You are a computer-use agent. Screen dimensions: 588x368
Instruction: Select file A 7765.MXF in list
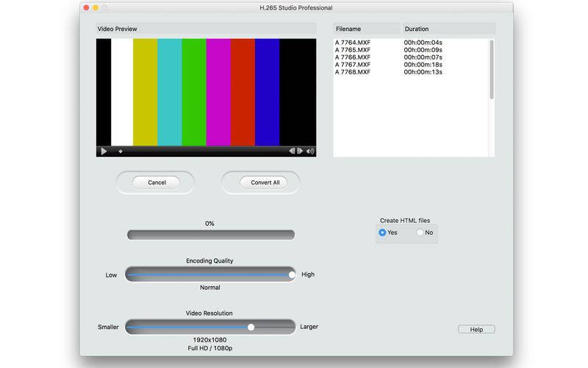[x=353, y=50]
